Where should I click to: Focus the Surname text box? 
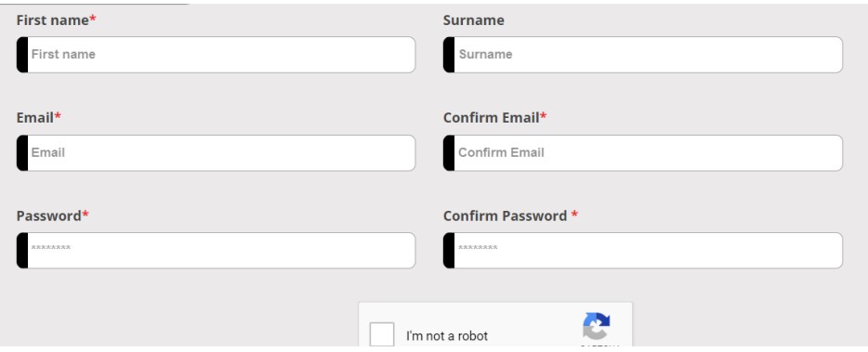(643, 55)
